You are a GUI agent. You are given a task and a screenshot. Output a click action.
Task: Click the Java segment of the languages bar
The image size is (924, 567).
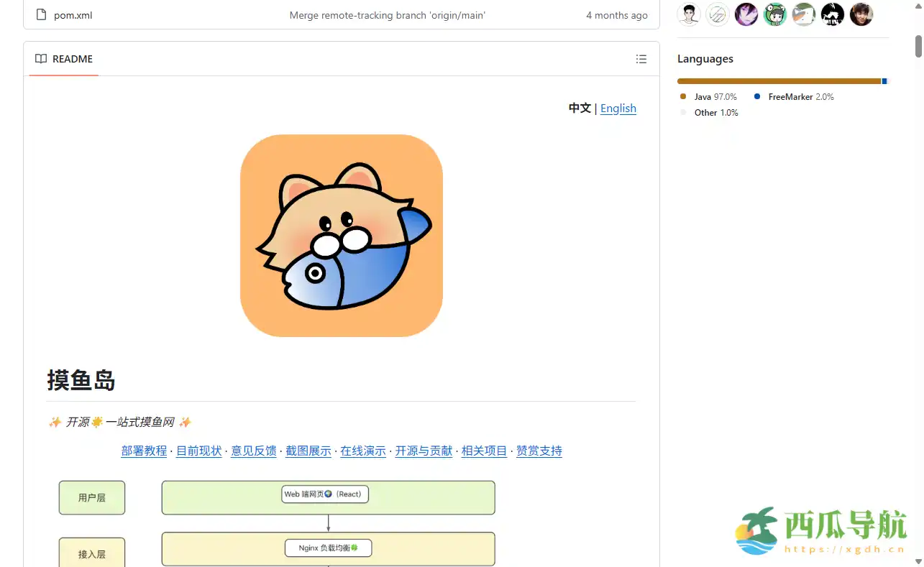(x=778, y=81)
